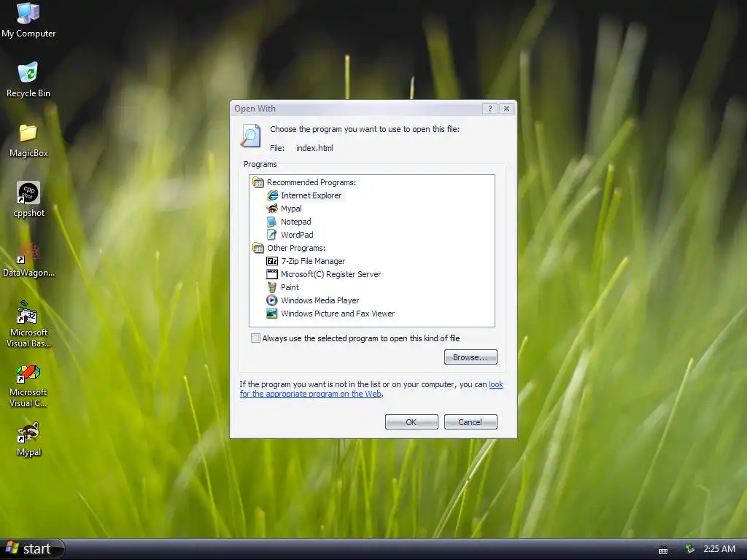Open the Windows start menu

pos(32,548)
